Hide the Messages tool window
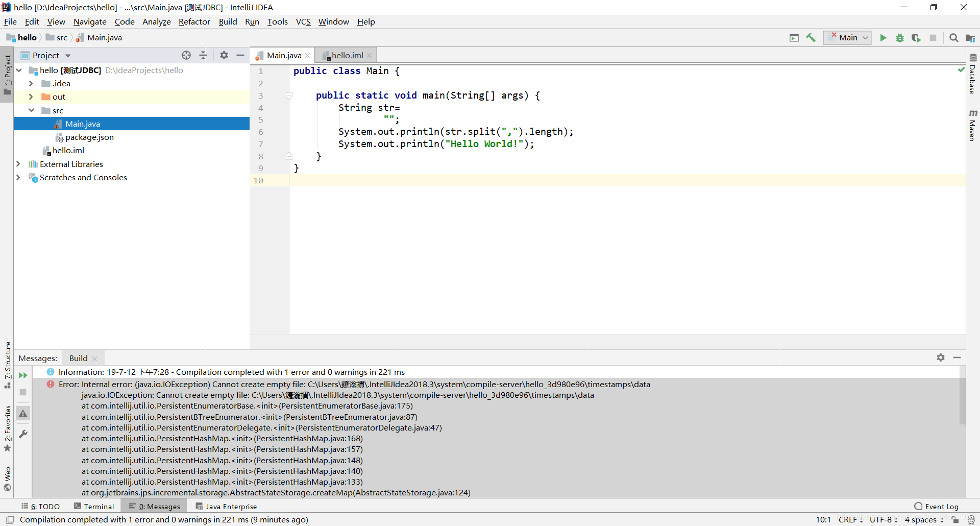 click(957, 357)
